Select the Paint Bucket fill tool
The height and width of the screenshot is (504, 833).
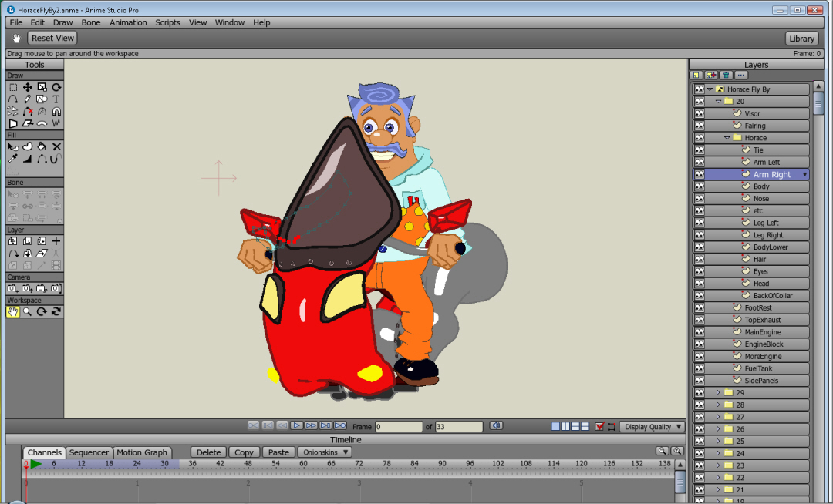click(x=40, y=146)
